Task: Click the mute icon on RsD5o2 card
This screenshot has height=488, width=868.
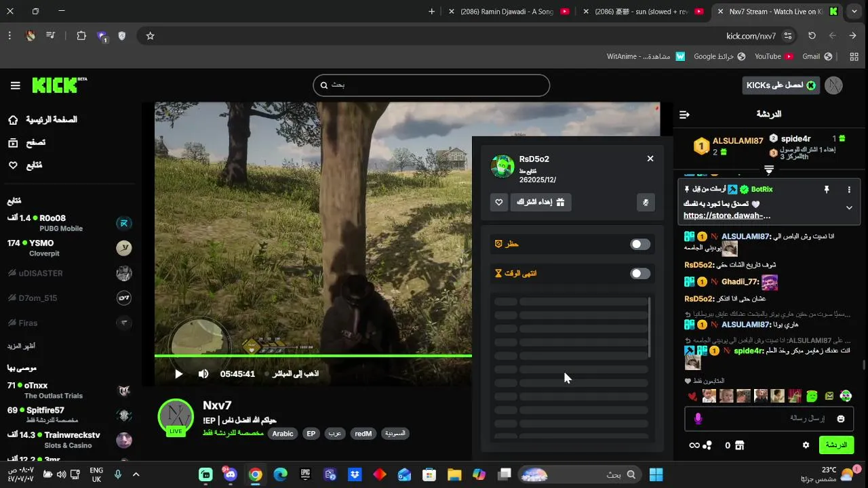Action: 646,202
